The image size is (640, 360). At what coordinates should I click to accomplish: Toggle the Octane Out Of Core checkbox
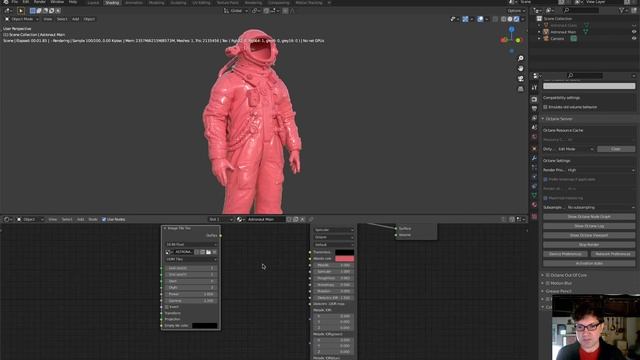(548, 275)
